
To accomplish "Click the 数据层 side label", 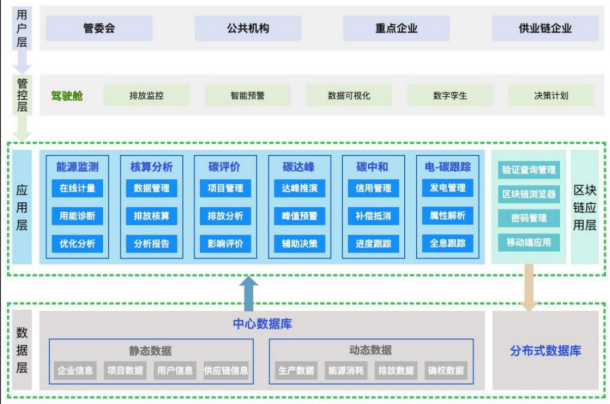I will 22,350.
